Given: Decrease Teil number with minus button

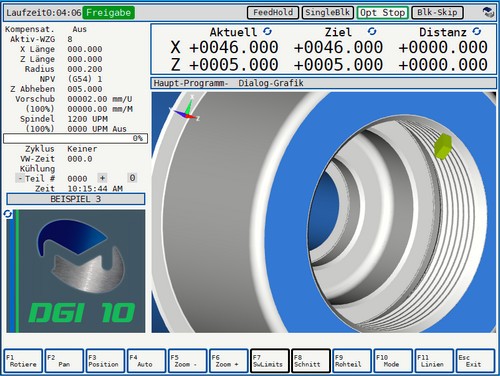Looking at the screenshot, I should [x=20, y=178].
